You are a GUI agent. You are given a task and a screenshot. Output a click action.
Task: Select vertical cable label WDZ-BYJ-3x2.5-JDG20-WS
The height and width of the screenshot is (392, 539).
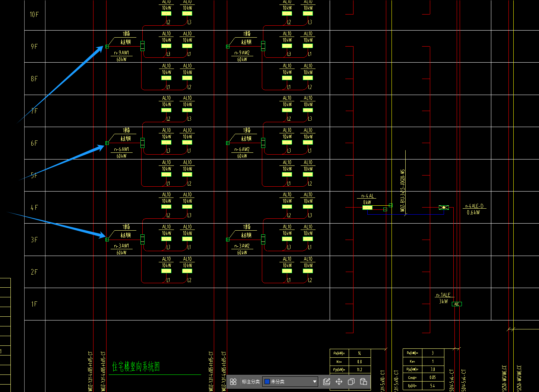click(402, 191)
